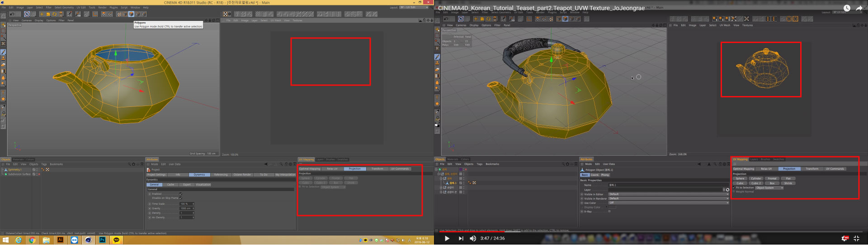Viewport: 868px width, 245px height.
Task: Click the checkerboard texture icon above UV view
Action: 226,14
